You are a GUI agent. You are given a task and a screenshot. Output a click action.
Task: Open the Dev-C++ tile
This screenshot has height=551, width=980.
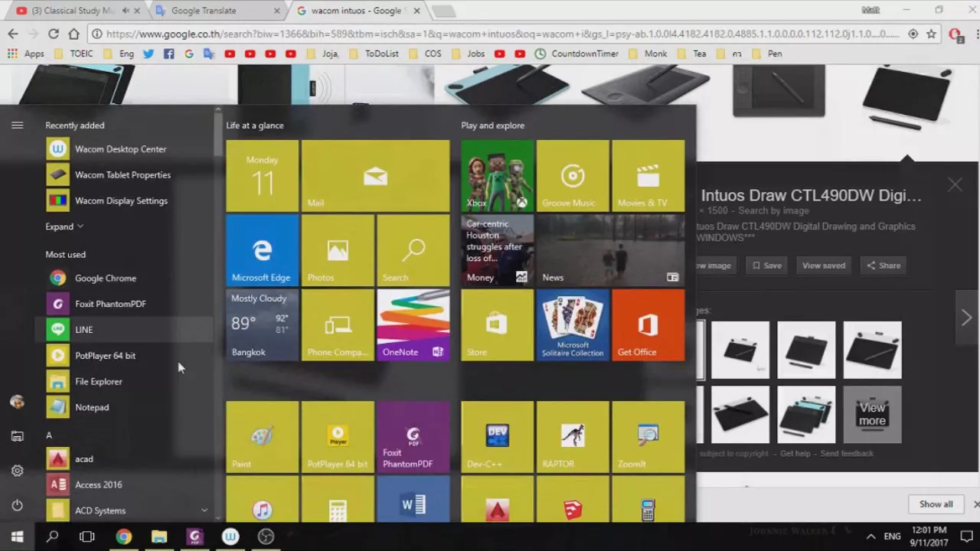498,436
